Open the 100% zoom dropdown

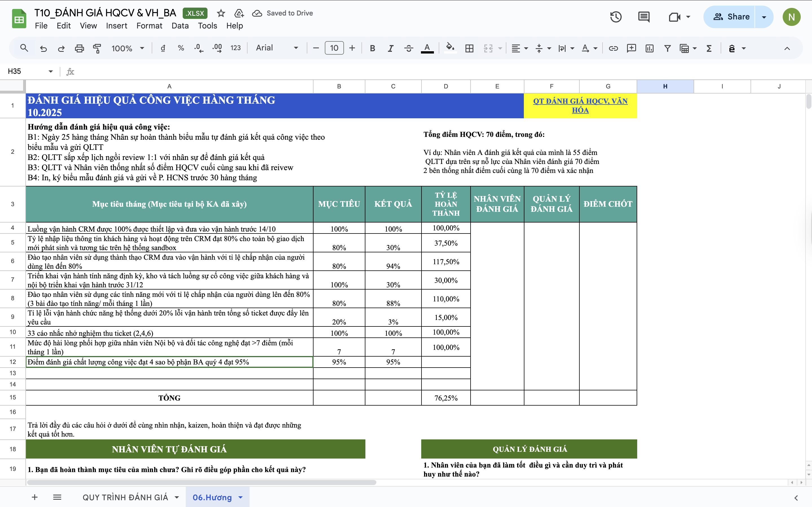coord(127,48)
